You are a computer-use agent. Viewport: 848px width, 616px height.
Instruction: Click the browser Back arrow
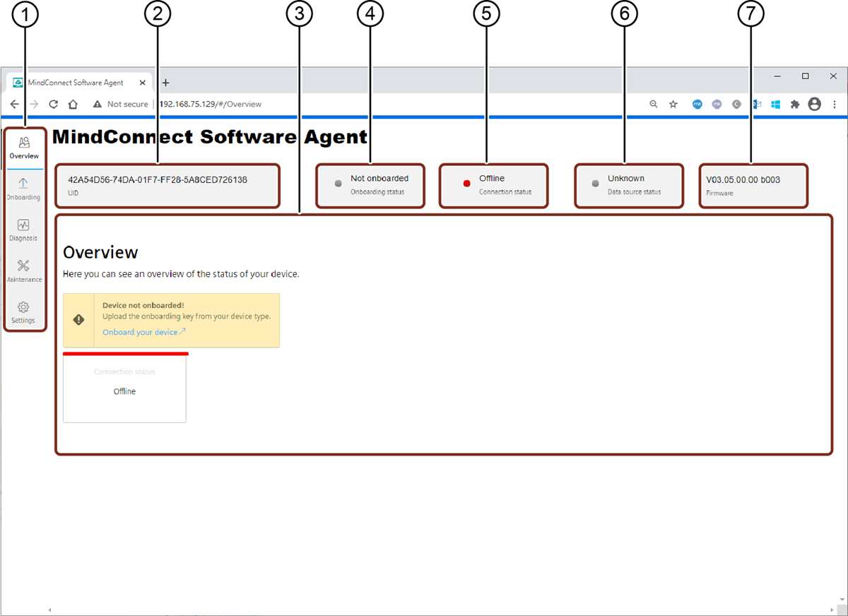coord(14,104)
